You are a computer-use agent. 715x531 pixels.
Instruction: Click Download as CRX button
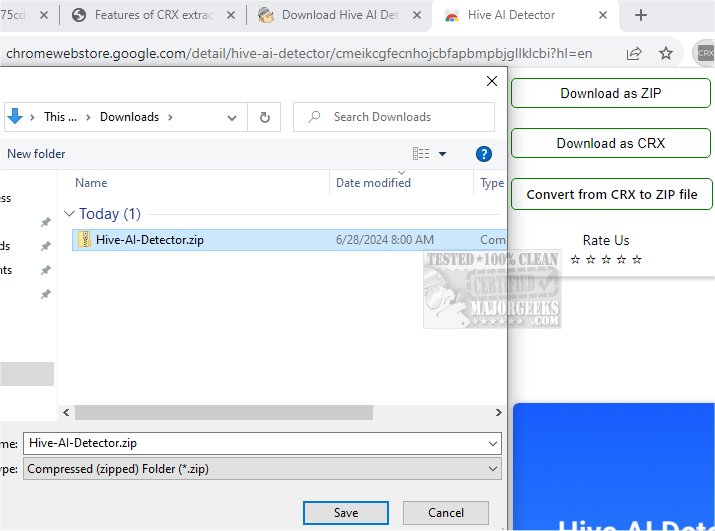(x=611, y=143)
